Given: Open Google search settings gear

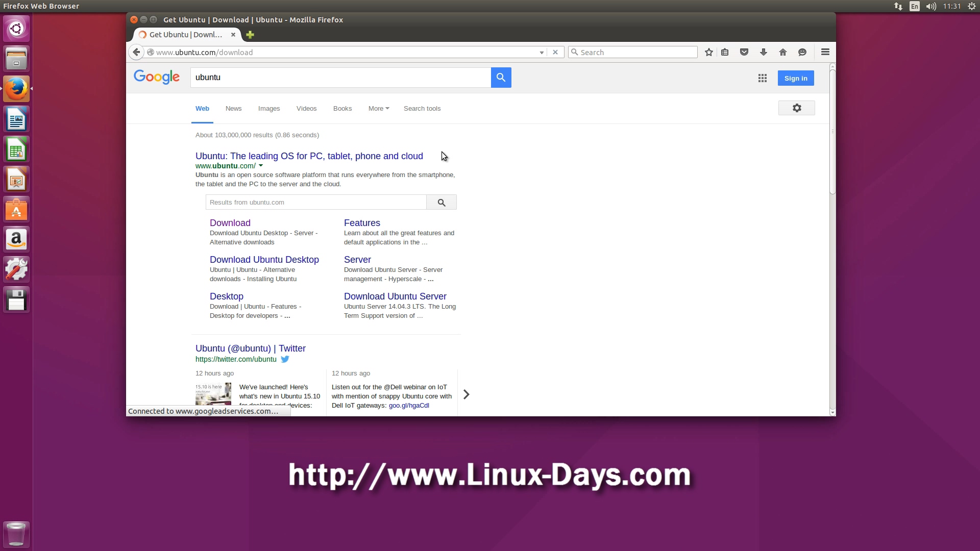Looking at the screenshot, I should click(797, 108).
